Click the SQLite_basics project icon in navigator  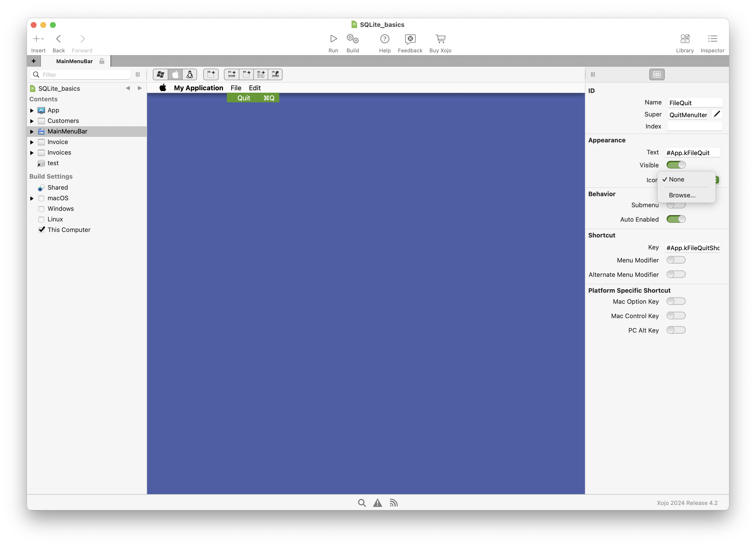[x=33, y=88]
